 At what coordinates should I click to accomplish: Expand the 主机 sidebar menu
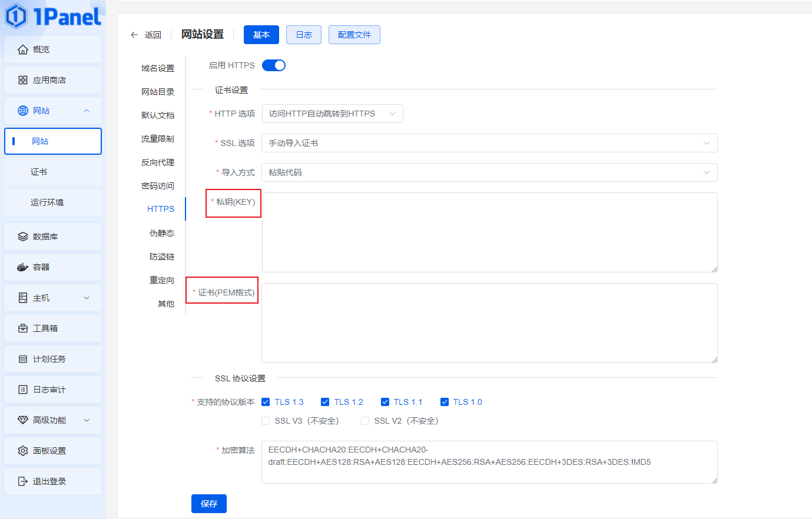coord(53,298)
